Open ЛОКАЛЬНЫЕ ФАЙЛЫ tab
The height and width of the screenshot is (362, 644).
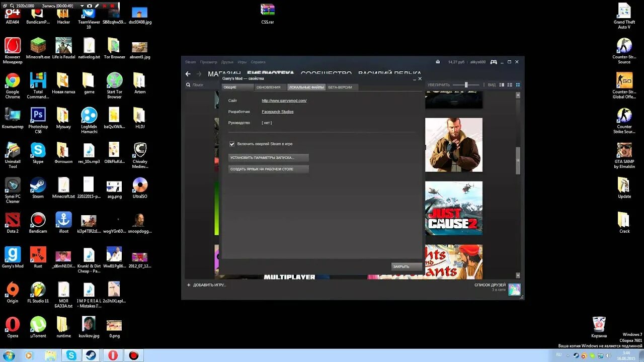click(x=306, y=87)
